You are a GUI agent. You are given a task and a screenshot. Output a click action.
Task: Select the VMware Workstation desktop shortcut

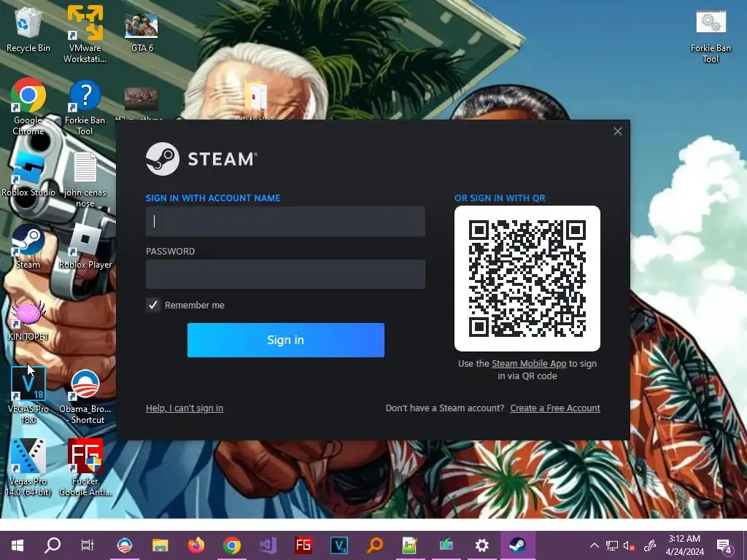click(85, 34)
